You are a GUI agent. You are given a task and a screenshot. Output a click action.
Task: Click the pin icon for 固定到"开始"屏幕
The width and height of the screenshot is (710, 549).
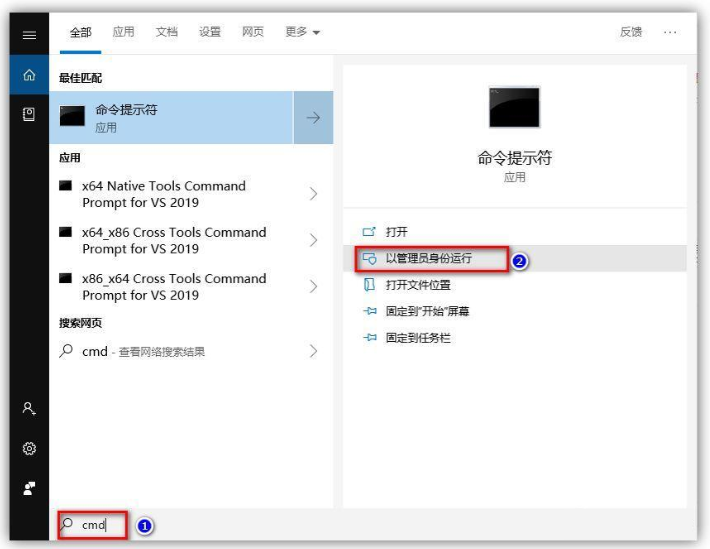coord(369,311)
